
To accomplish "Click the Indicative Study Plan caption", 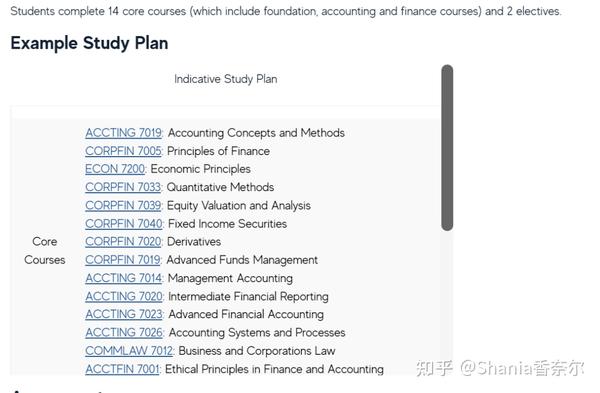I will pos(226,79).
